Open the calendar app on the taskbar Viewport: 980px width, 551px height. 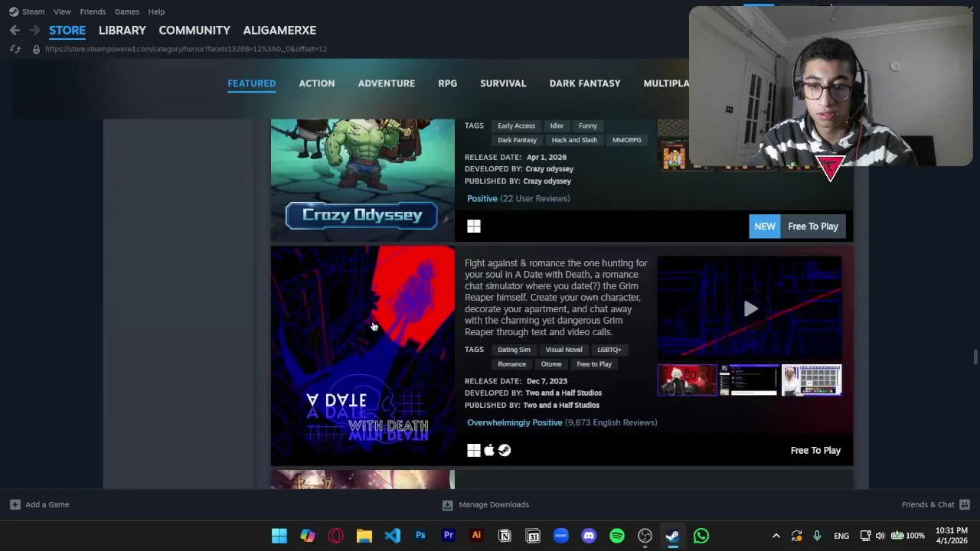pos(533,536)
